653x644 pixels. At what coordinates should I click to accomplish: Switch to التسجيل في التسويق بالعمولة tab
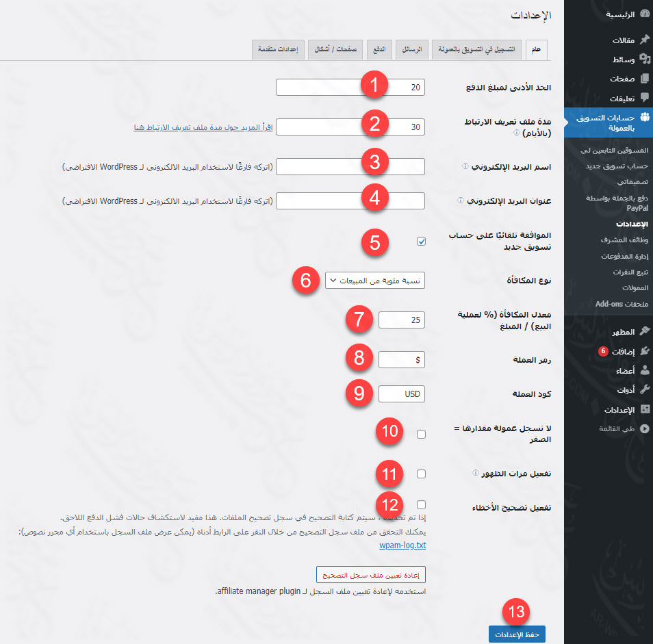(x=476, y=49)
